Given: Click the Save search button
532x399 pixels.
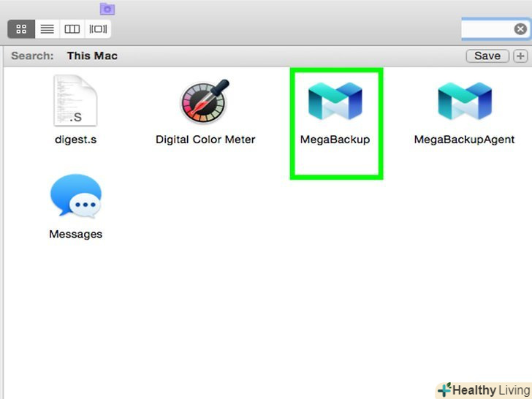Looking at the screenshot, I should [487, 56].
